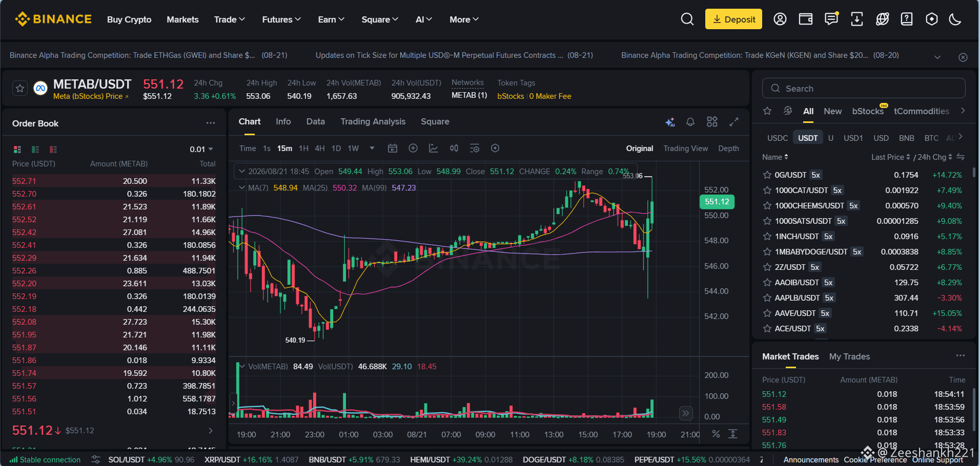
Task: Select the BNB quote currency tab
Action: pos(906,138)
